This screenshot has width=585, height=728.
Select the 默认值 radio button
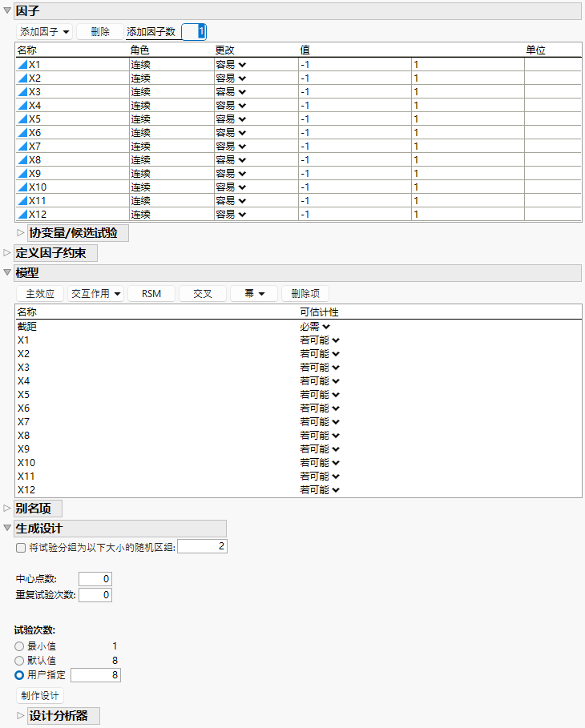coord(19,661)
